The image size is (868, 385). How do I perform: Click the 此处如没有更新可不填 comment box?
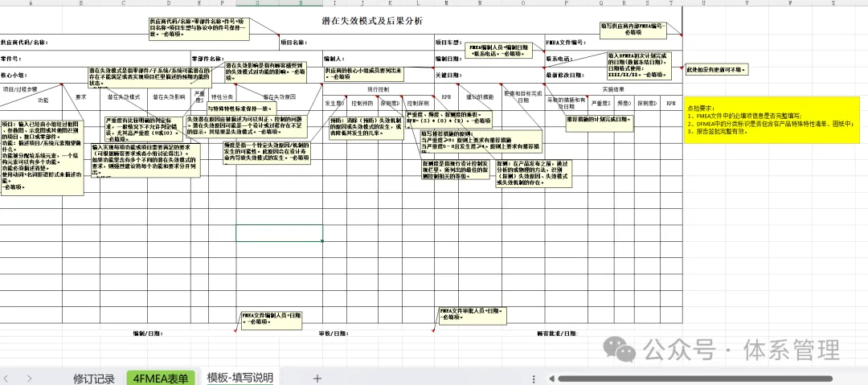pos(718,69)
